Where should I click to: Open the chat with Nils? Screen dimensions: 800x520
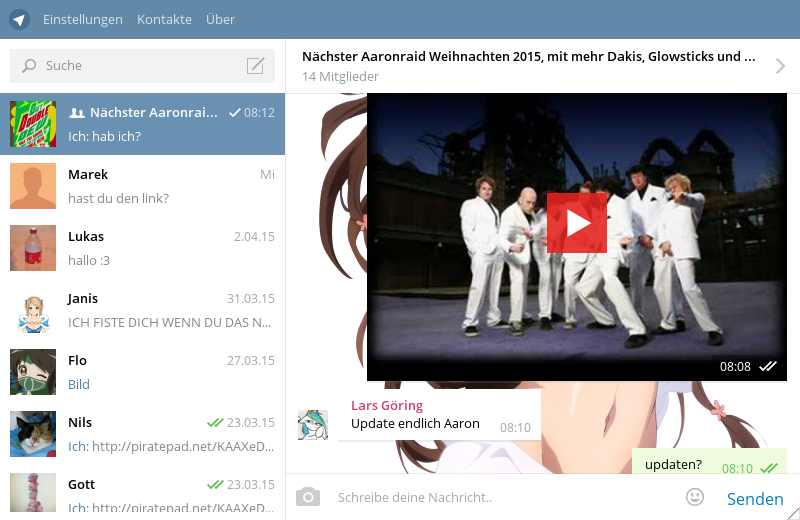pos(142,434)
